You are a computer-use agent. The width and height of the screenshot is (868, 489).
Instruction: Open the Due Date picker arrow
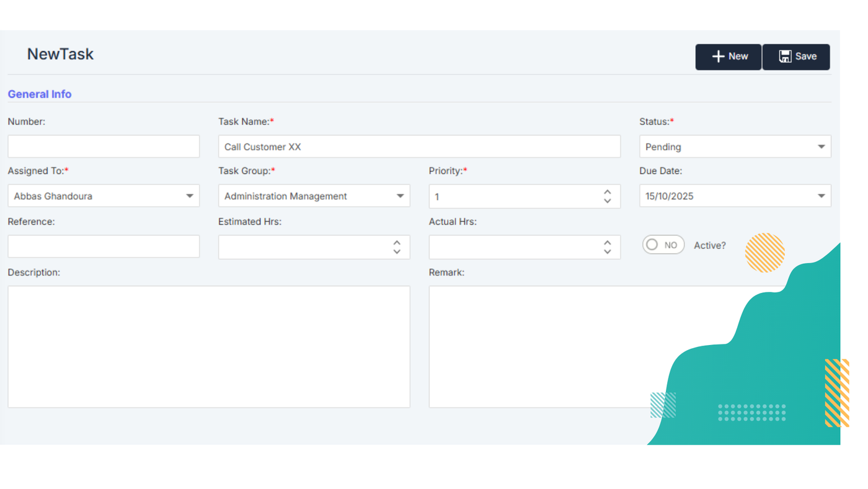pos(821,196)
